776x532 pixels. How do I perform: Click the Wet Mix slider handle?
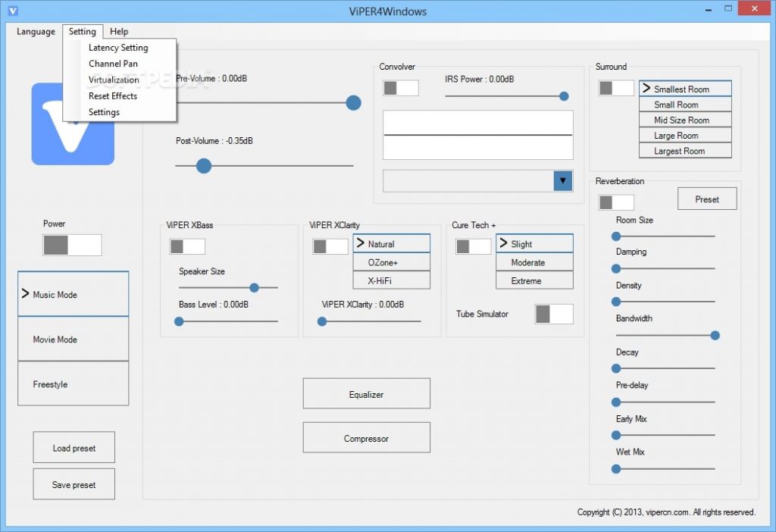coord(616,468)
